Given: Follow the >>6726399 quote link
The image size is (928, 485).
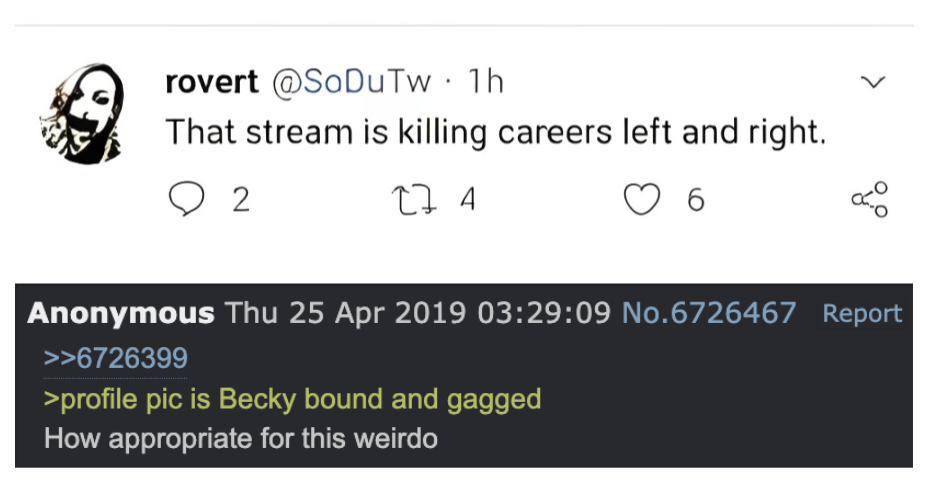Looking at the screenshot, I should tap(115, 358).
